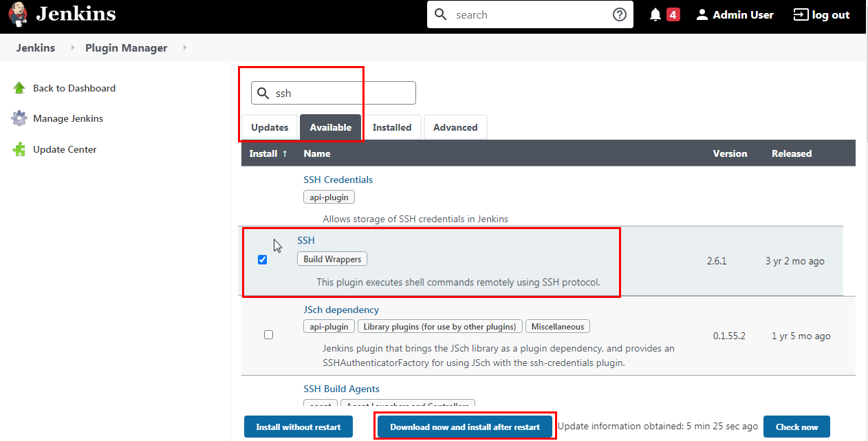Sort by the Name column header
Screen dimensions: 868x441
(x=317, y=153)
